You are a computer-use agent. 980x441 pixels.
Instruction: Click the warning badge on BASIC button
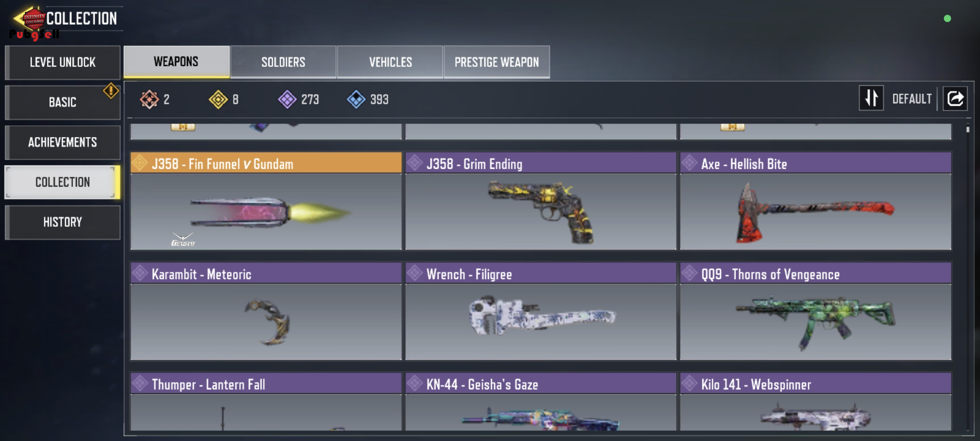pyautogui.click(x=111, y=91)
